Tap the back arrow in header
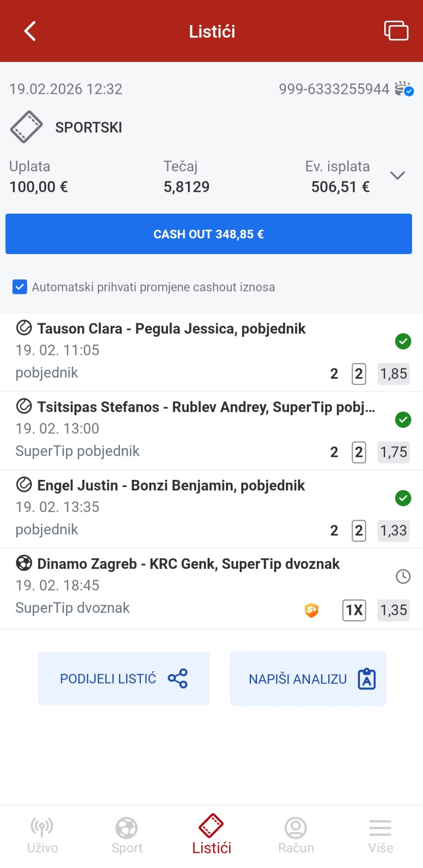This screenshot has height=868, width=423. click(30, 31)
